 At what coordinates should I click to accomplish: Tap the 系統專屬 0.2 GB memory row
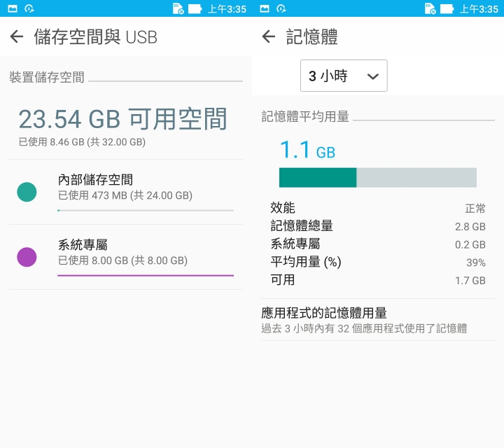[x=378, y=244]
